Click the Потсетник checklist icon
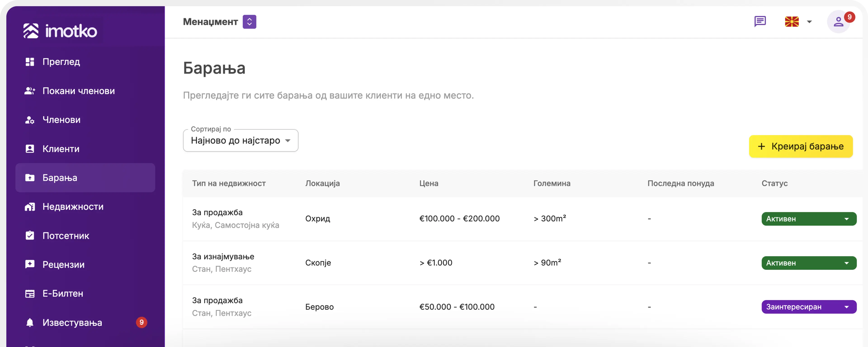This screenshot has width=868, height=347. click(x=30, y=236)
